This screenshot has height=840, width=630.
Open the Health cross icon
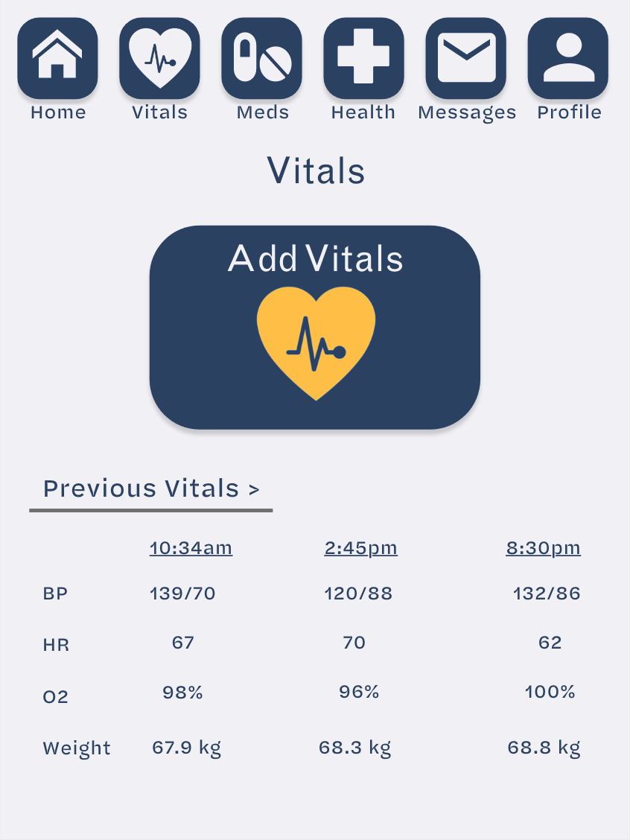[363, 58]
